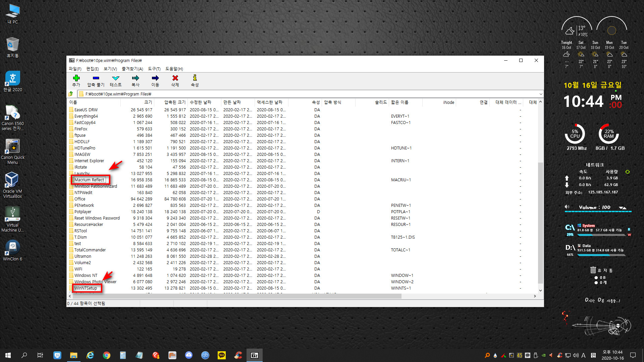Open WinClon 6 desktop icon
This screenshot has width=644, height=362.
[13, 250]
